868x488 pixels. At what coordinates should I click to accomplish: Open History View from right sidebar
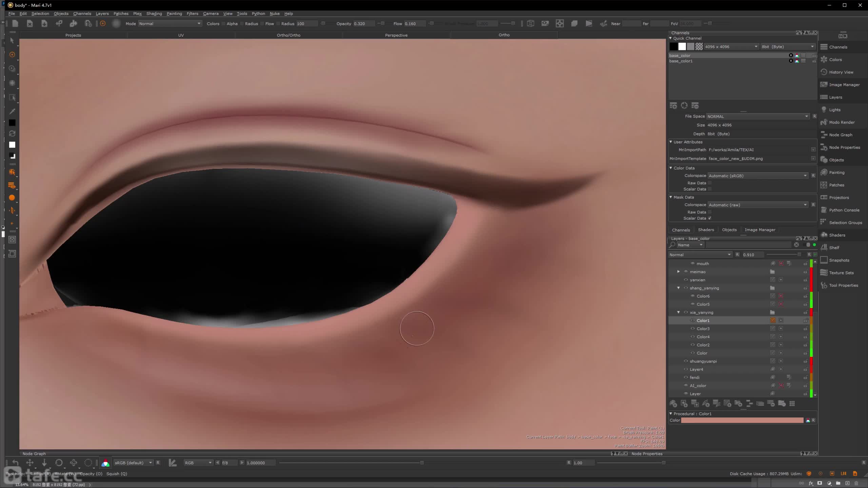[x=841, y=72]
